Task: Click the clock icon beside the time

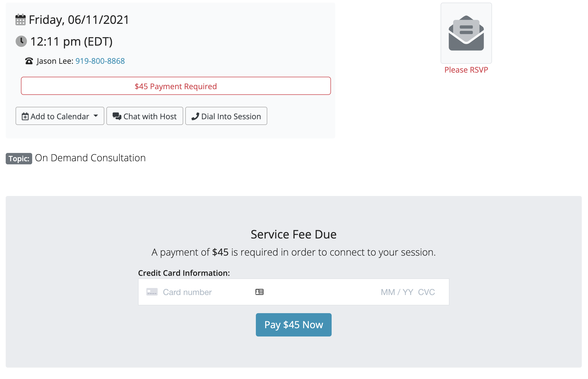Action: click(21, 41)
